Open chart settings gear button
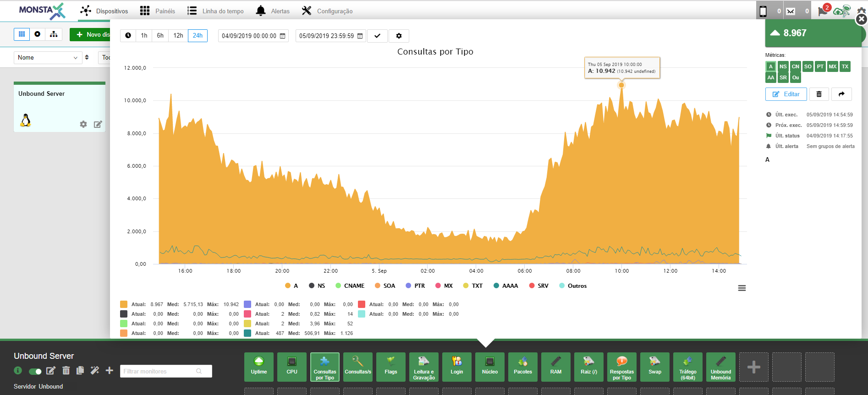Viewport: 868px width, 395px height. 399,36
